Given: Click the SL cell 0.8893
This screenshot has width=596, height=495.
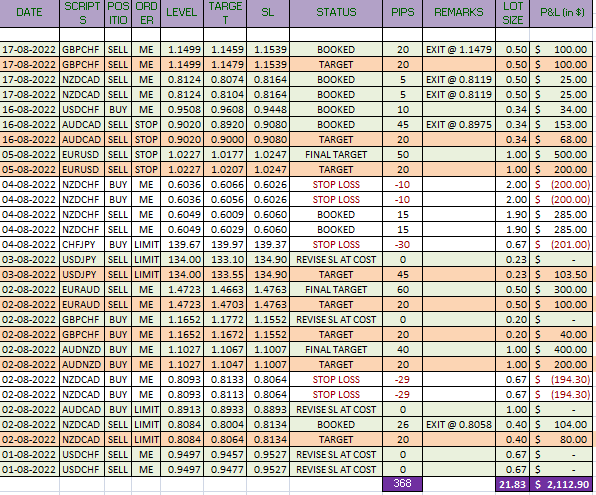Looking at the screenshot, I should pyautogui.click(x=268, y=410).
